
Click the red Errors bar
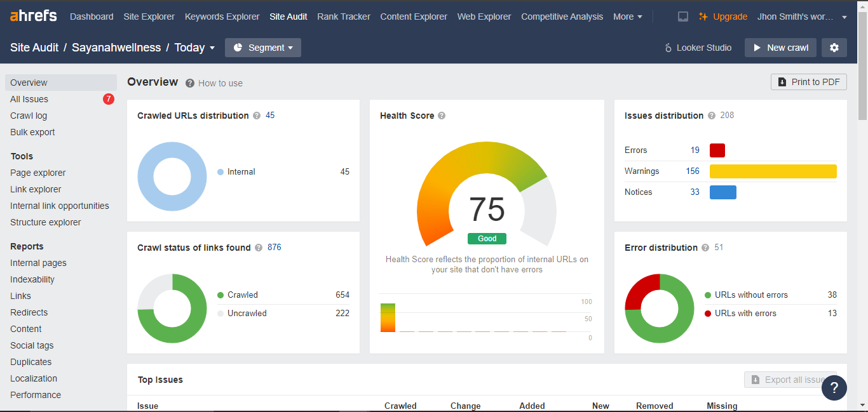(x=717, y=150)
